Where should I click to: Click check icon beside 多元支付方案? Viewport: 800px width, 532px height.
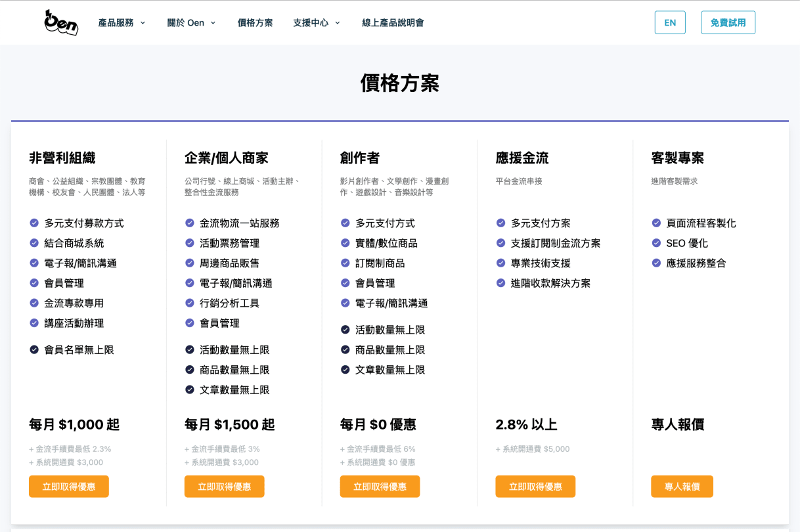pyautogui.click(x=500, y=223)
